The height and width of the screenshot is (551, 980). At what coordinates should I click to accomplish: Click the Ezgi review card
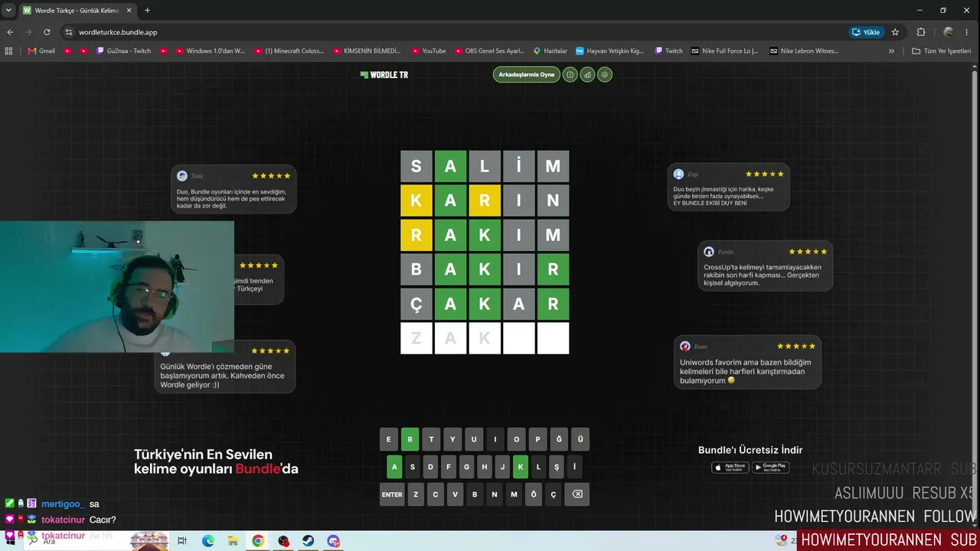point(728,187)
